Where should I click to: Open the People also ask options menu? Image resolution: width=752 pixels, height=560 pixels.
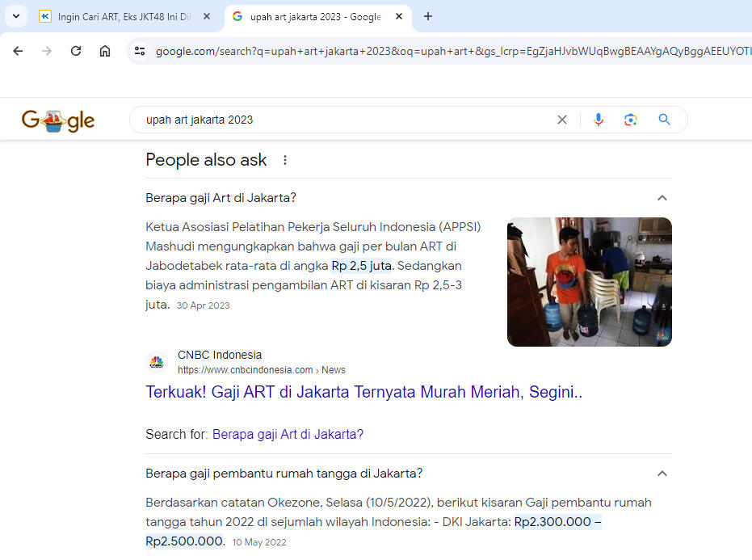(x=284, y=160)
